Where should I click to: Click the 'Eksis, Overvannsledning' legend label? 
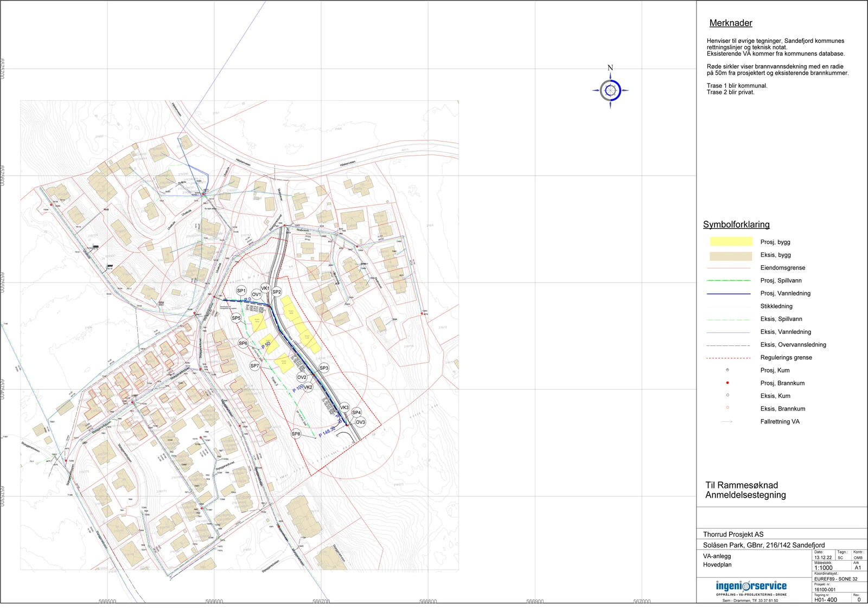(x=793, y=345)
